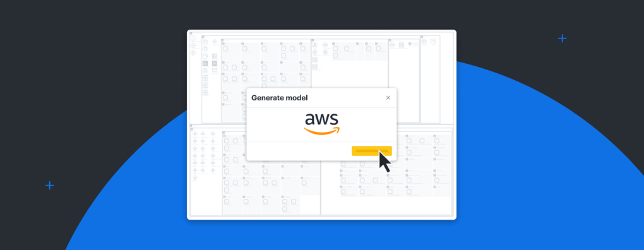Select the lone node icon below the node grid
Image resolution: width=644 pixels, height=250 pixels.
[194, 177]
